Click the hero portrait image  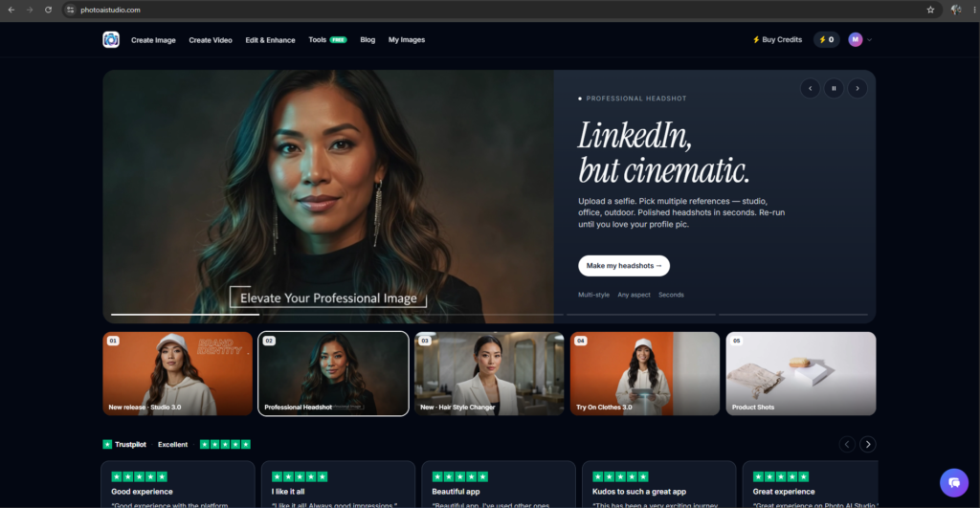(328, 196)
